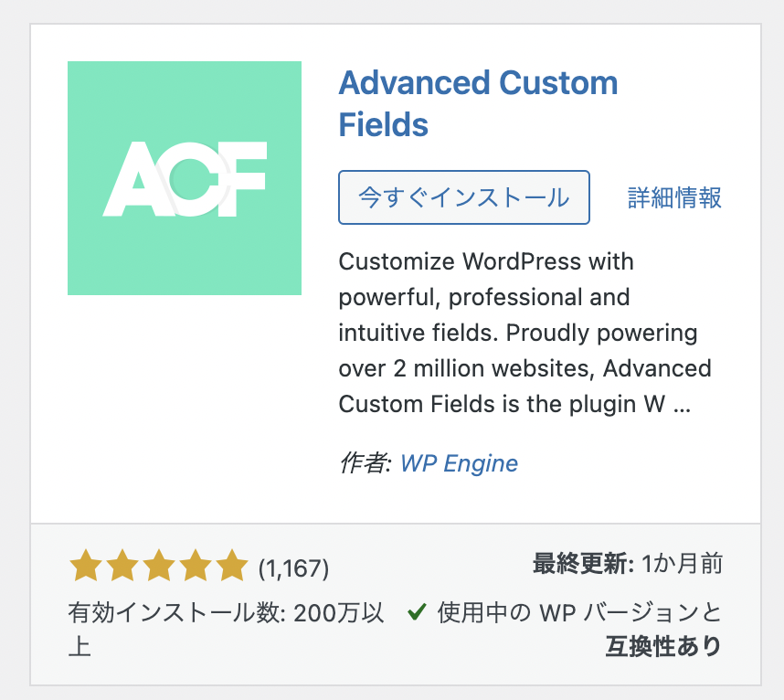
Task: Open the 詳細情報 link
Action: pyautogui.click(x=674, y=197)
